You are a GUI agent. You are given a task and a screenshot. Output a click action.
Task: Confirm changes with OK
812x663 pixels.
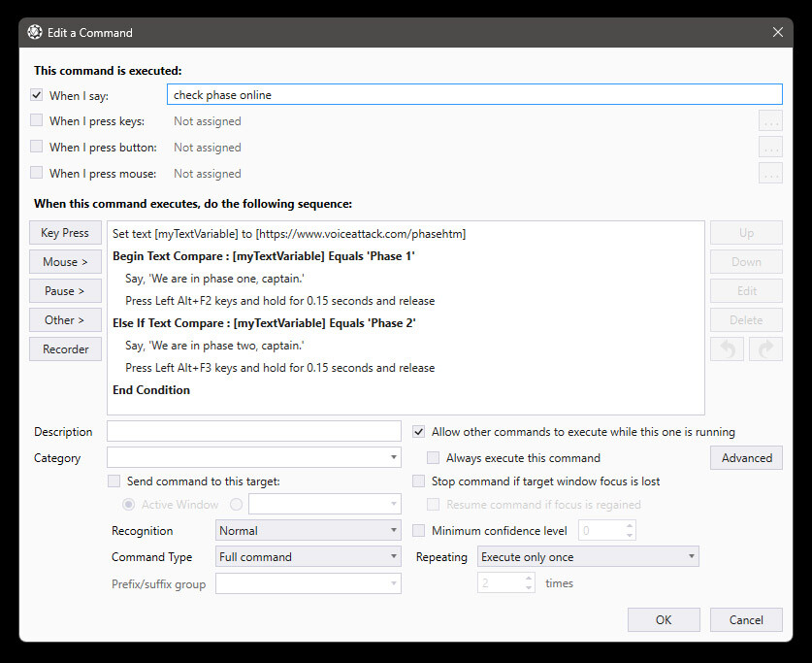(664, 619)
